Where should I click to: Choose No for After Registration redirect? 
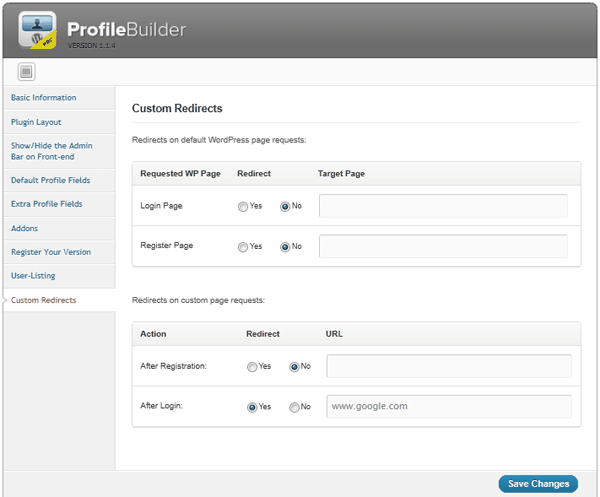coord(294,367)
